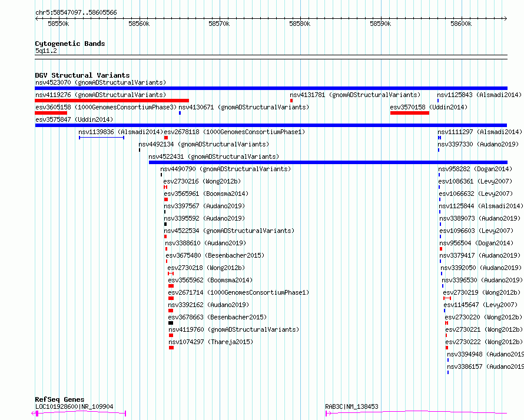The image size is (524, 420).
Task: Select the RefSeq Genes track title
Action: tap(60, 399)
